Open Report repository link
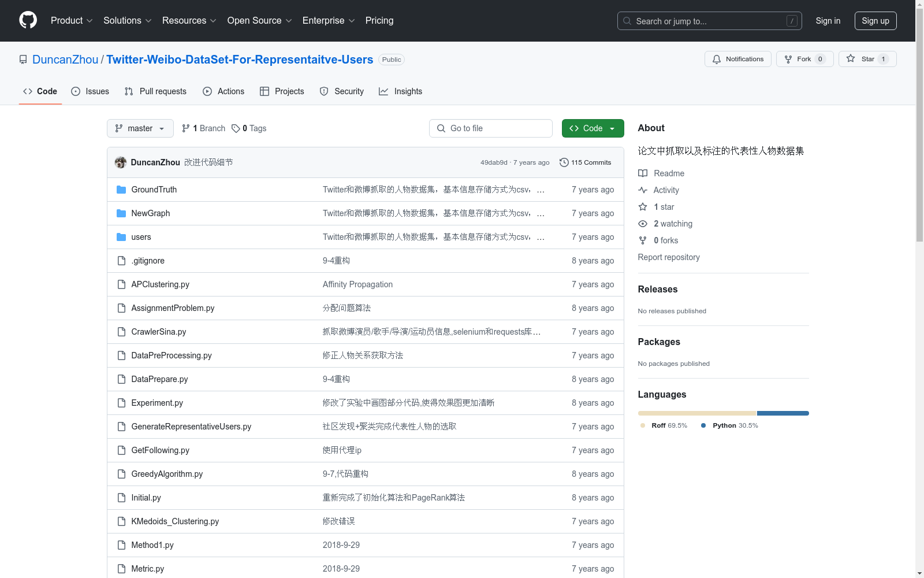 point(669,257)
